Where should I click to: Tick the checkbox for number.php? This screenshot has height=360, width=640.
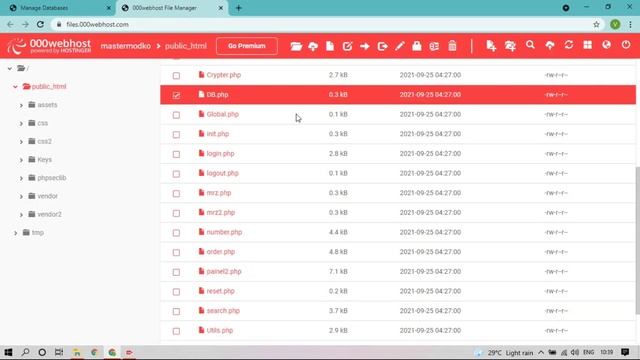tap(176, 233)
